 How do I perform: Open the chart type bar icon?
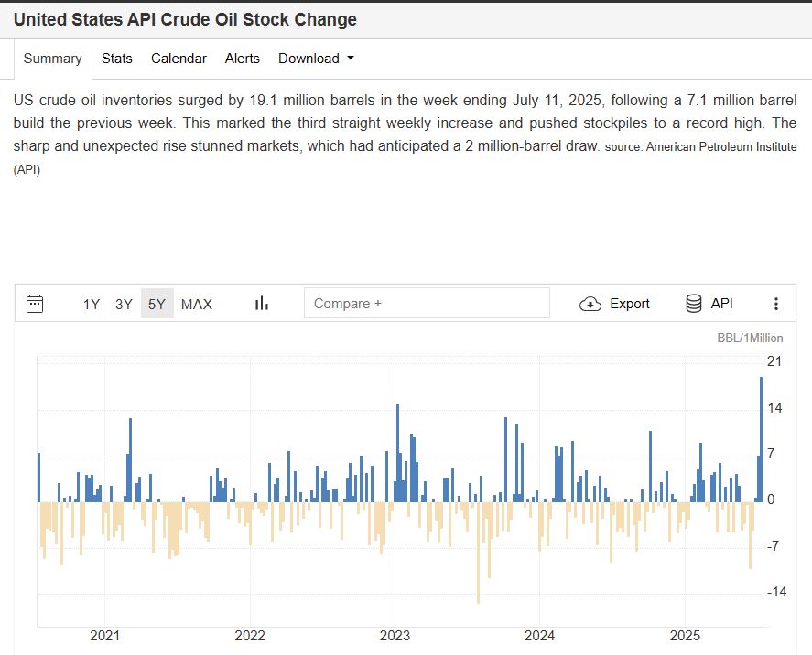(262, 303)
